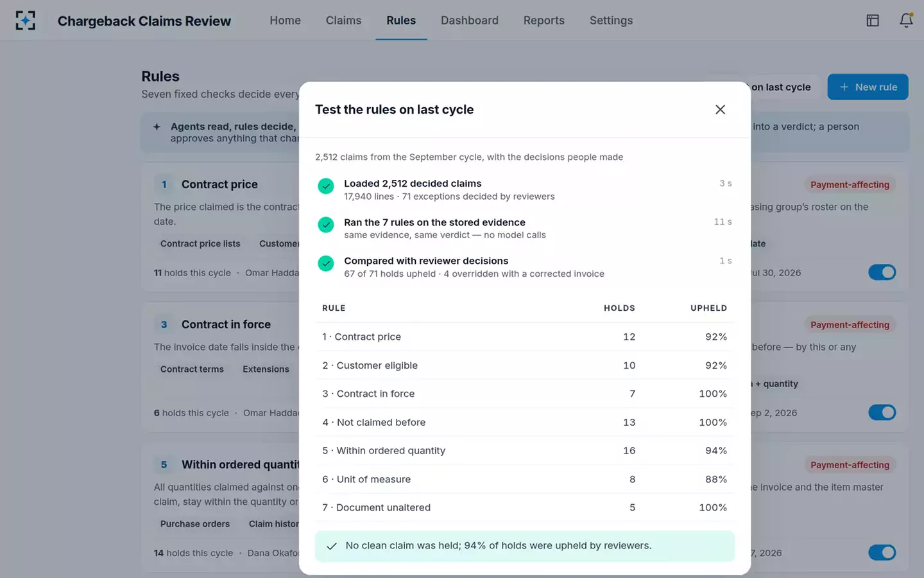Click the HOLDS column header
Image resolution: width=924 pixels, height=578 pixels.
click(x=619, y=308)
